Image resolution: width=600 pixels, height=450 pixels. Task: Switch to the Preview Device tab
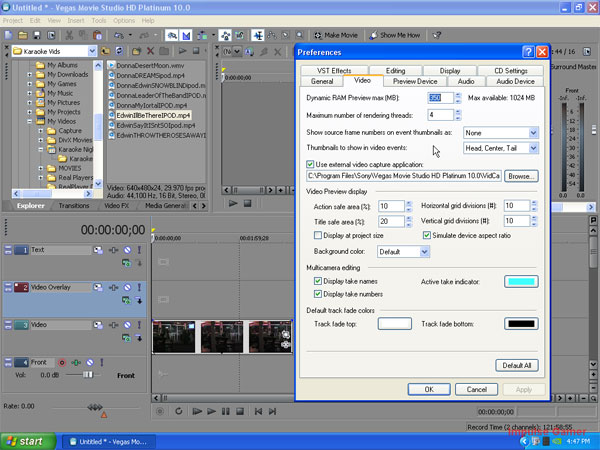tap(415, 82)
